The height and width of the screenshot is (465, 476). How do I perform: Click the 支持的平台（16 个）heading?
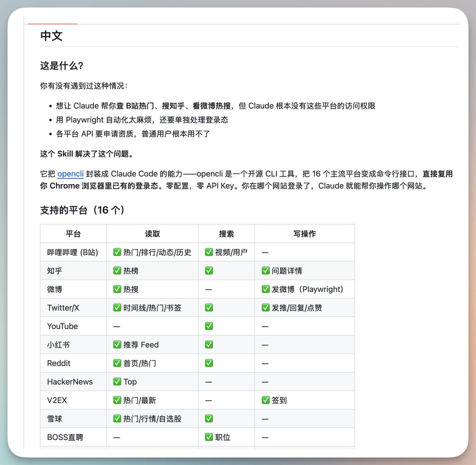(x=83, y=210)
